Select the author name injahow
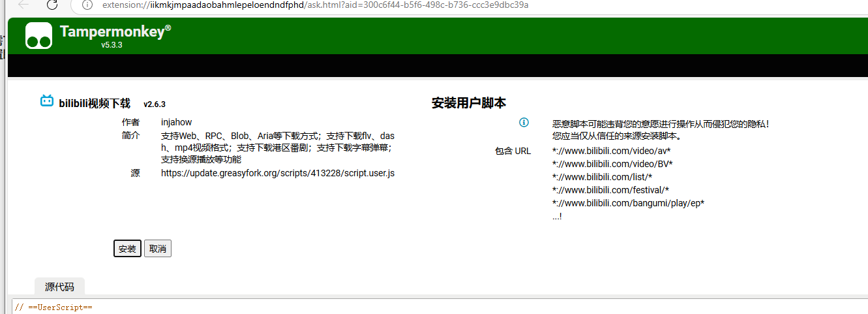The height and width of the screenshot is (314, 868). click(177, 122)
